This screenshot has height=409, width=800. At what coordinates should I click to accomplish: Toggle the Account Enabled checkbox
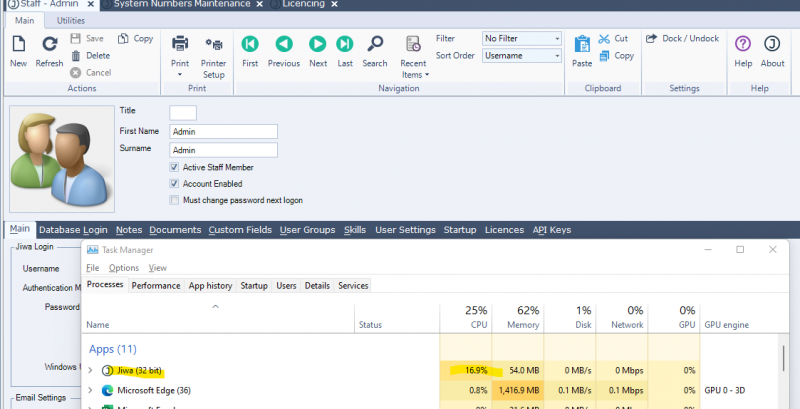[175, 184]
